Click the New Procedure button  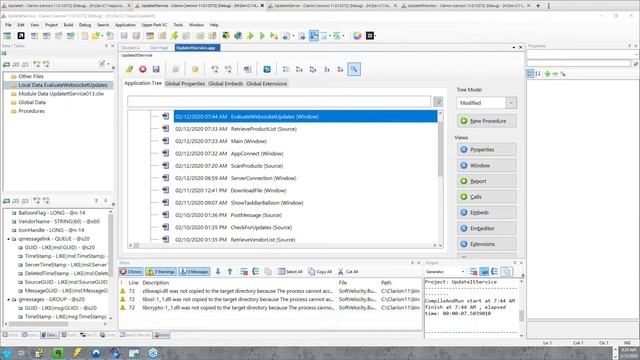(487, 121)
